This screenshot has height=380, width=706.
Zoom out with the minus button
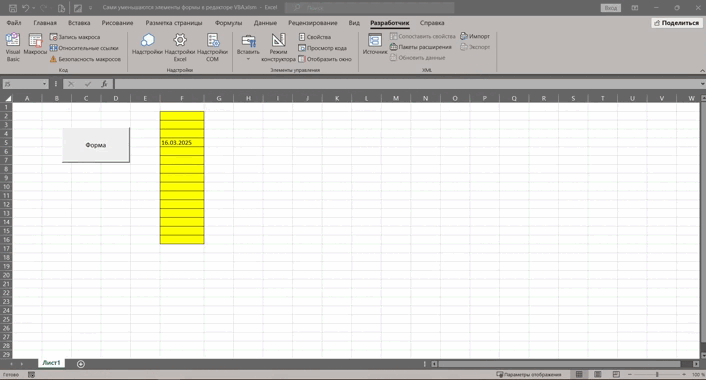pos(629,375)
